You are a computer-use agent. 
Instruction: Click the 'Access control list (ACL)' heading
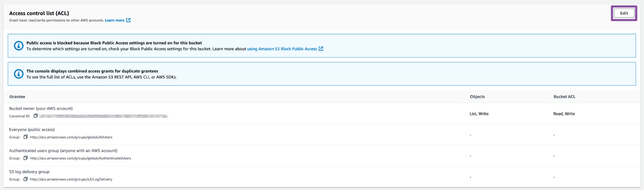pyautogui.click(x=39, y=13)
